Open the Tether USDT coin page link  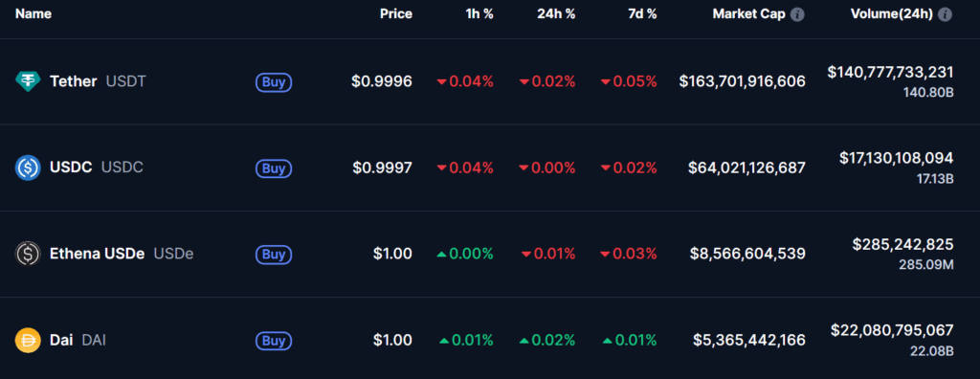click(x=98, y=81)
